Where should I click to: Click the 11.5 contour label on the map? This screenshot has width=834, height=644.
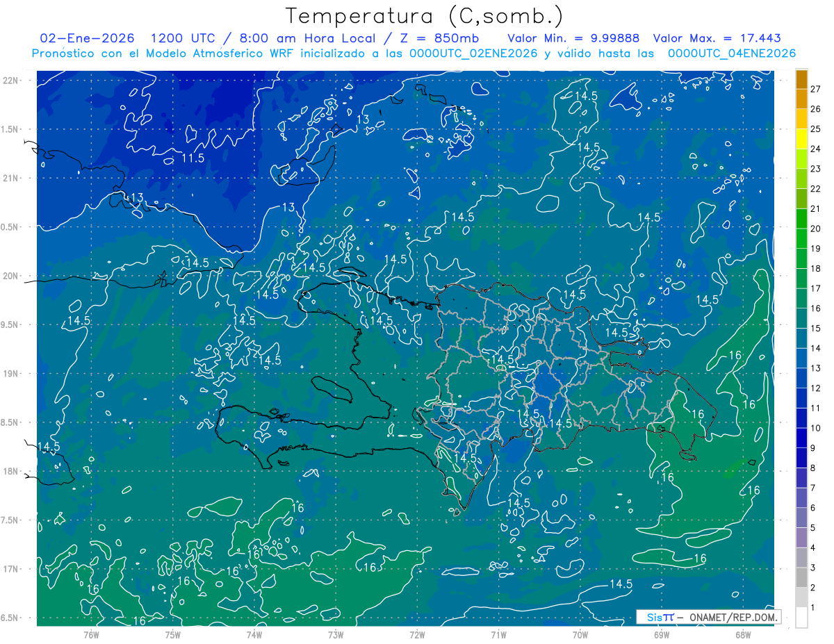point(193,158)
